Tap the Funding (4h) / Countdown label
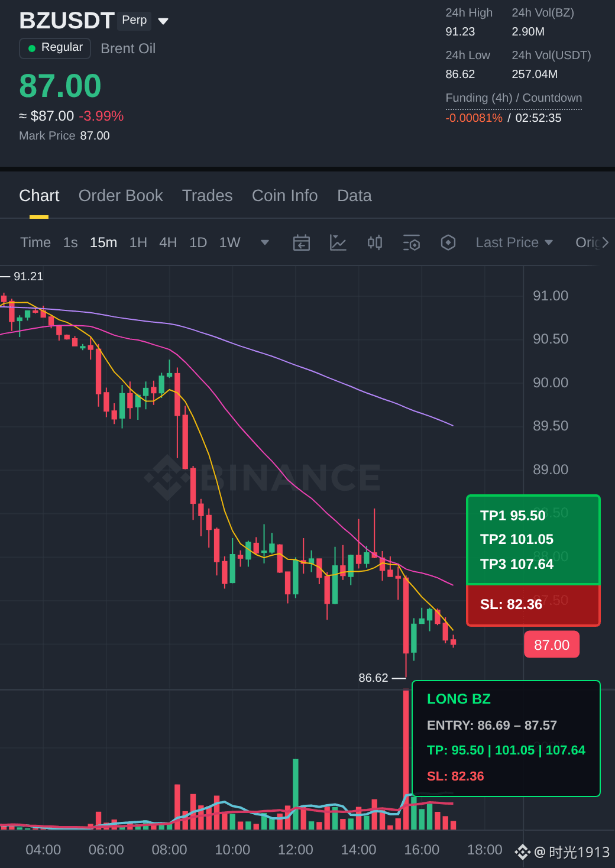615x868 pixels. pyautogui.click(x=514, y=98)
